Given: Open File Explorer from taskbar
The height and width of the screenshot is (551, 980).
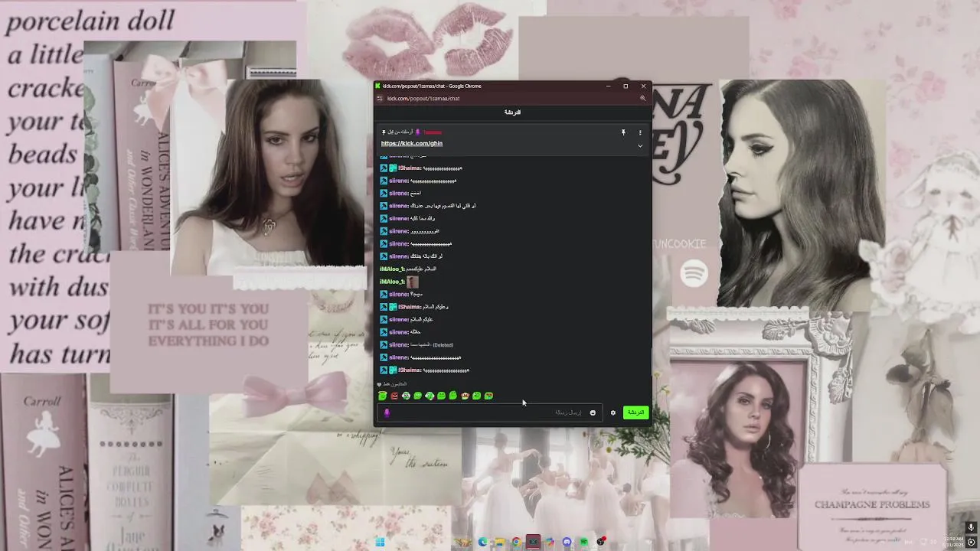Looking at the screenshot, I should coord(499,542).
